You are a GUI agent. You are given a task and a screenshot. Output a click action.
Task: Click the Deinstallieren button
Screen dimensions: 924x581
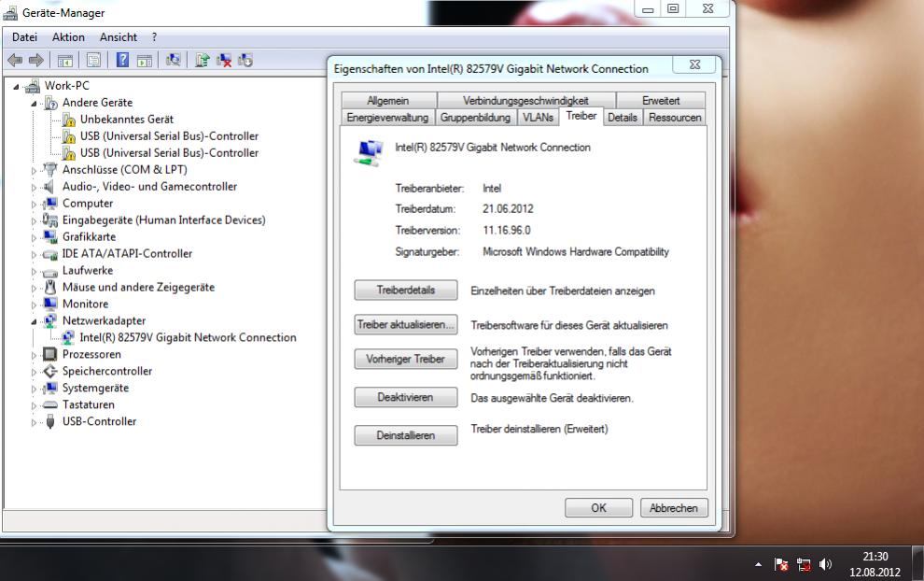[x=405, y=435]
